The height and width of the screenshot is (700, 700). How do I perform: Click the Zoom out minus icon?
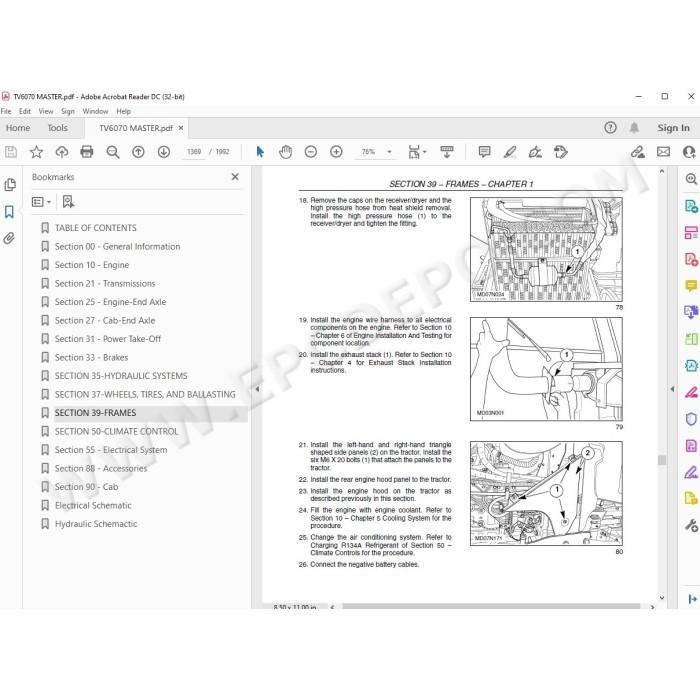311,152
